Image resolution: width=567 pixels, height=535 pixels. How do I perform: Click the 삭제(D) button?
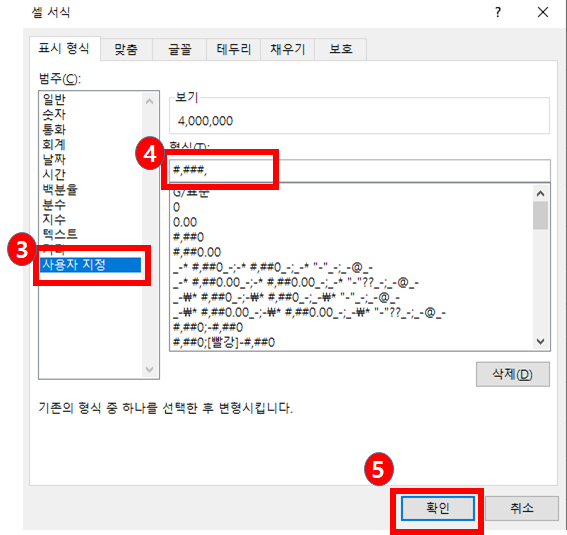coord(513,374)
